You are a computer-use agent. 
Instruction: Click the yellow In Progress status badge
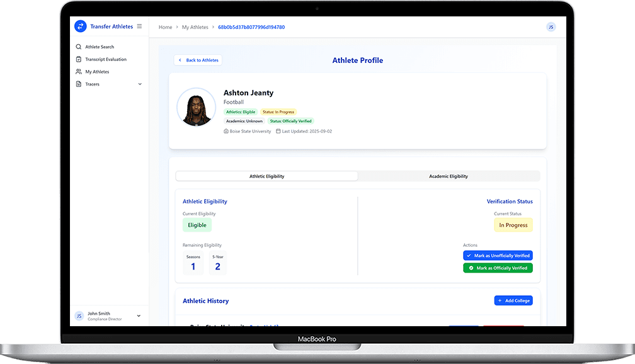click(x=513, y=225)
